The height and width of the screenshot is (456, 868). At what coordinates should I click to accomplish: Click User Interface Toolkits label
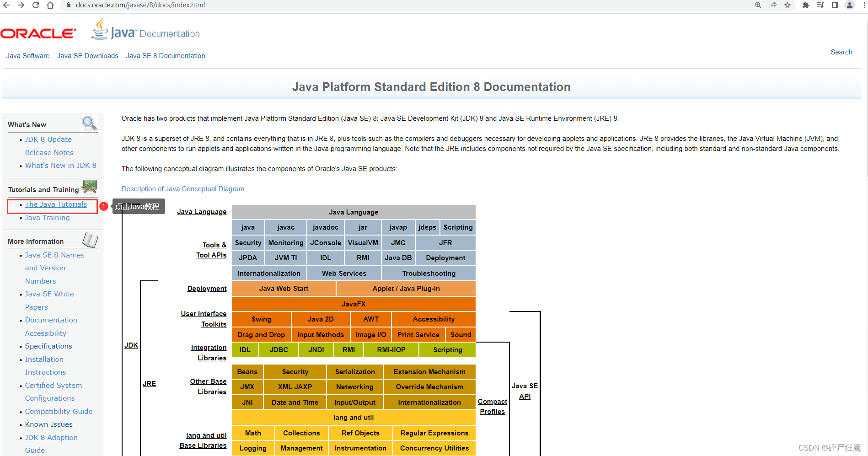(204, 319)
